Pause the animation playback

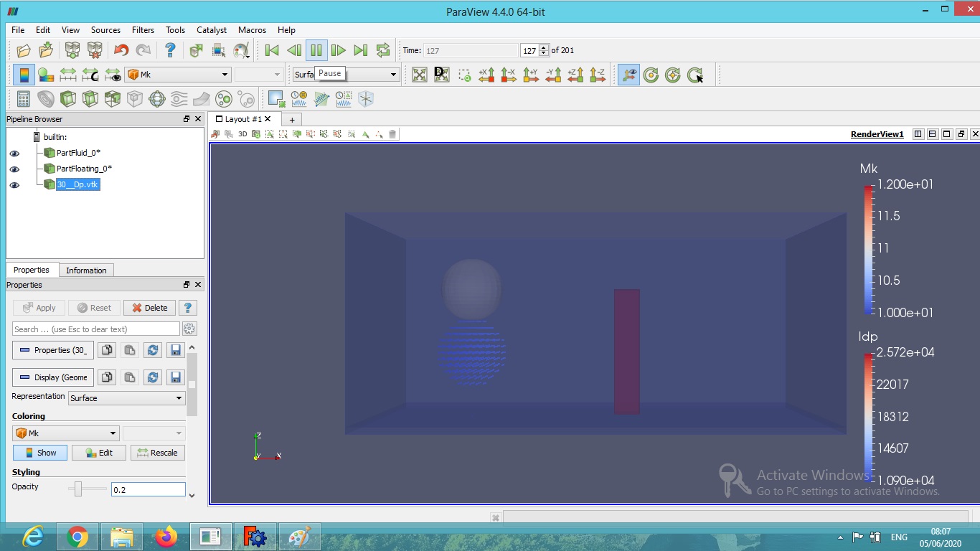pos(316,50)
